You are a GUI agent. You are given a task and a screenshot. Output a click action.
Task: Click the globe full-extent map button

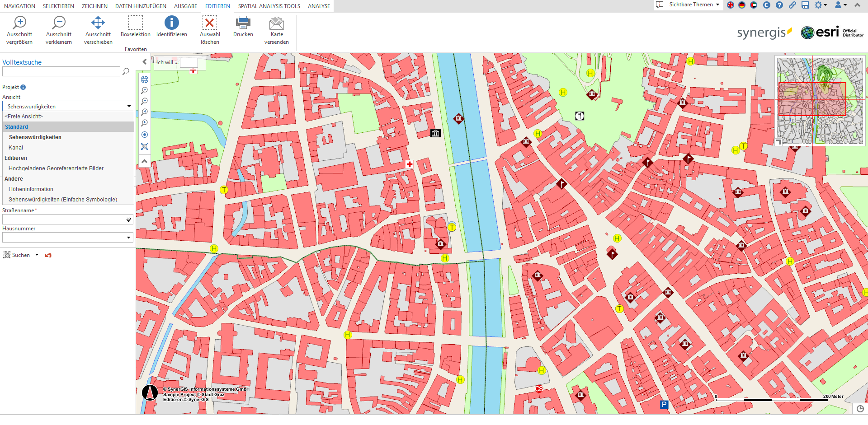coord(145,79)
